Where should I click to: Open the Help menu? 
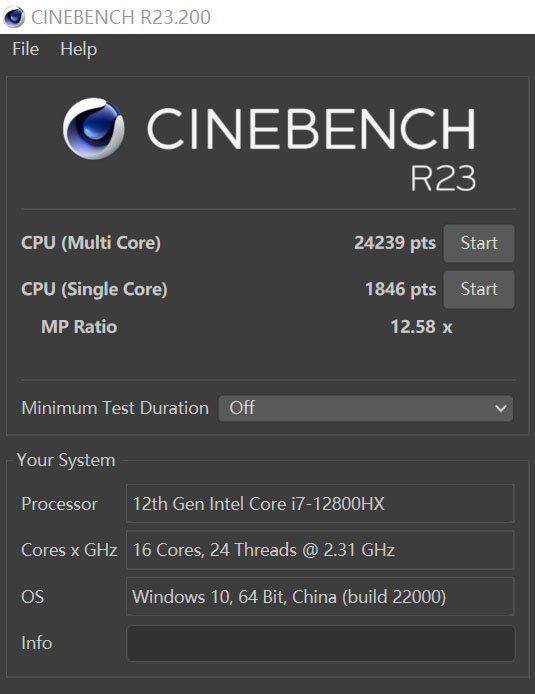[79, 49]
